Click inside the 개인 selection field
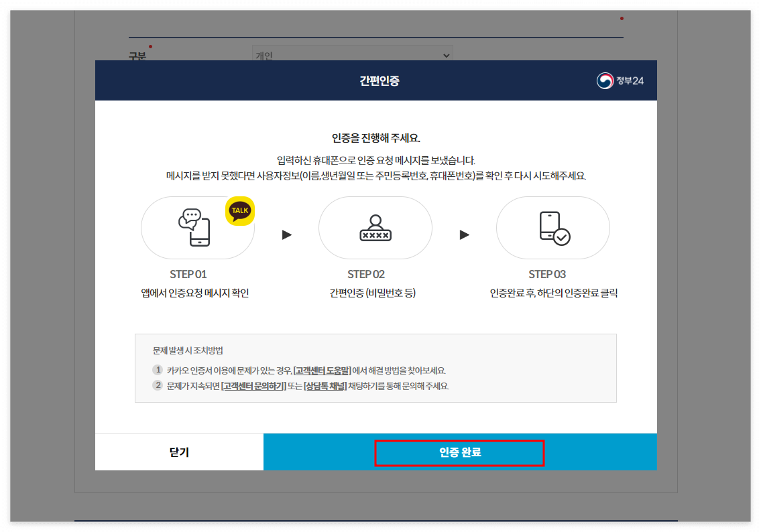The image size is (761, 532). pyautogui.click(x=302, y=55)
